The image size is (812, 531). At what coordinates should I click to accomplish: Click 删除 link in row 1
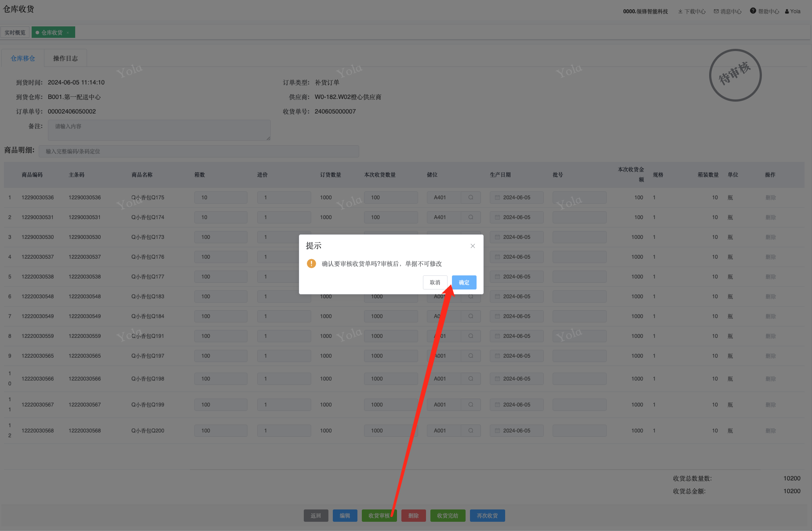[770, 198]
